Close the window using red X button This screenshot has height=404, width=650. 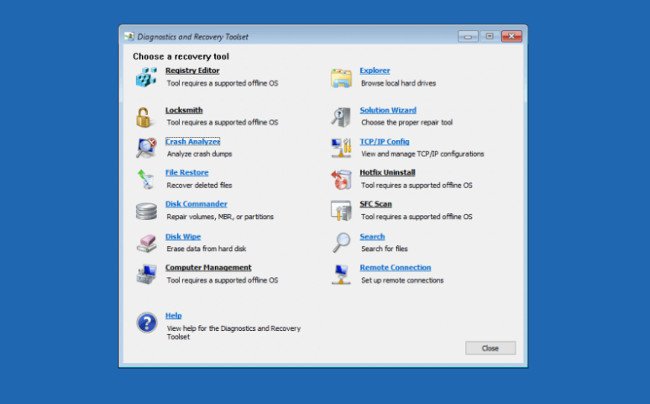tap(512, 36)
